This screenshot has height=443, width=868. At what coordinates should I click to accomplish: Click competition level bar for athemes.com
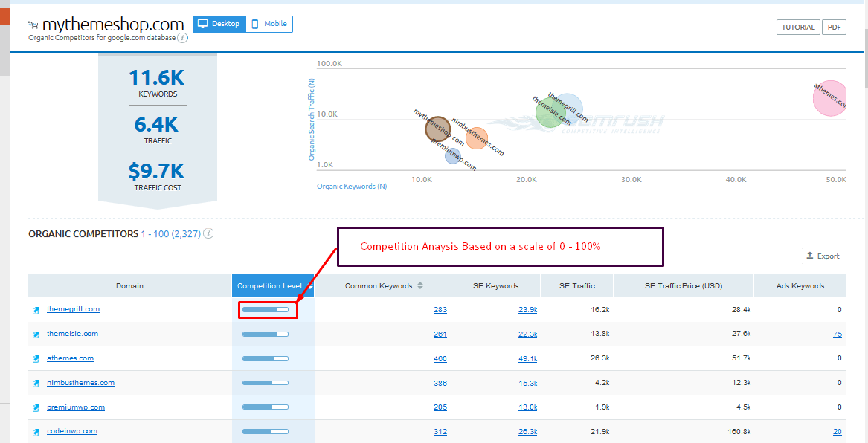pos(266,358)
